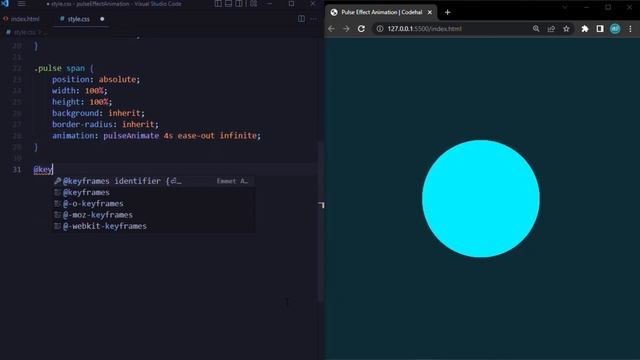The image size is (640, 360).
Task: Open Chrome Extensions puzzle icon
Action: (x=585, y=29)
